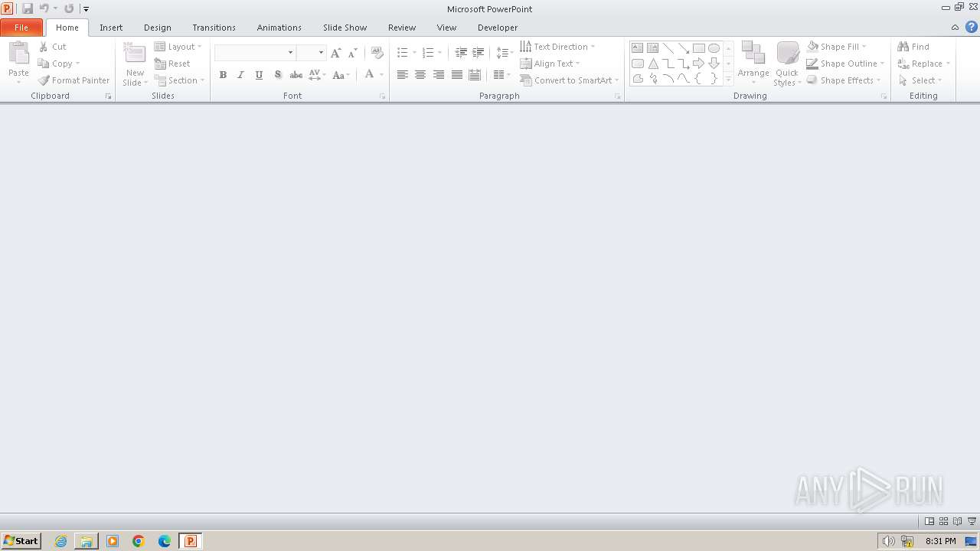This screenshot has width=980, height=551.
Task: Click the Save icon in Quick Access Toolbar
Action: (x=28, y=8)
